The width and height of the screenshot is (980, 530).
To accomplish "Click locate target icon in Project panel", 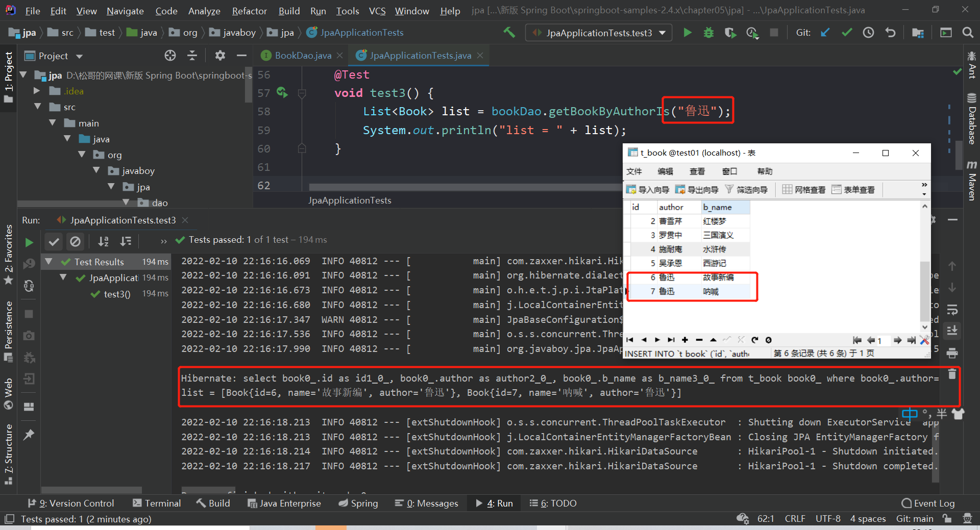I will [170, 56].
